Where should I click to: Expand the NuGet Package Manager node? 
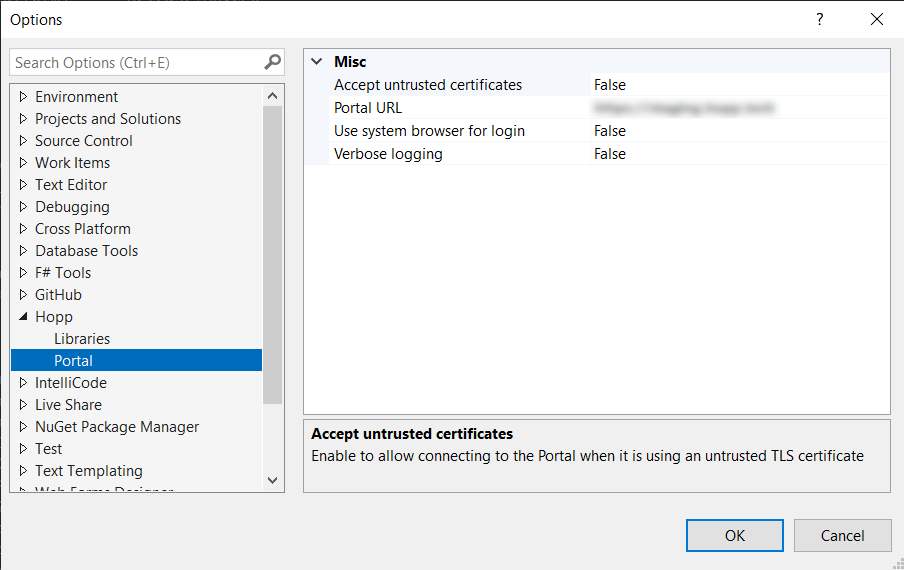coord(23,426)
